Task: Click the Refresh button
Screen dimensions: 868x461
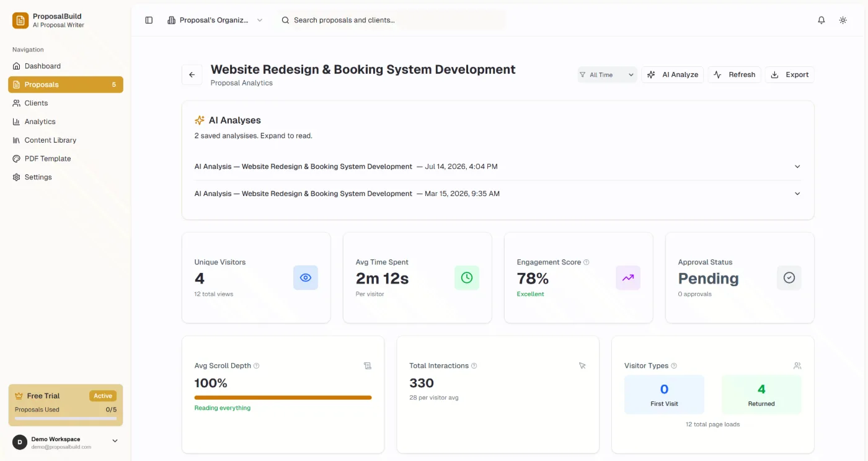Action: pos(735,74)
